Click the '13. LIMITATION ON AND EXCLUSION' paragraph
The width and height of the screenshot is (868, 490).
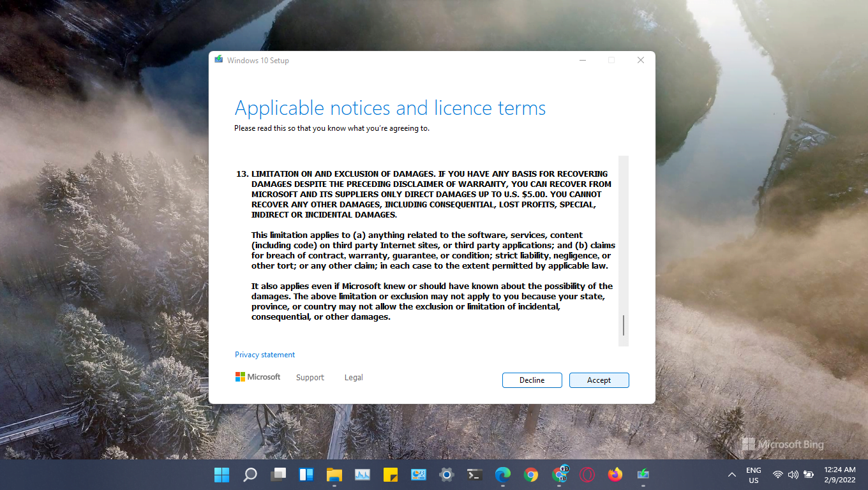pos(424,195)
